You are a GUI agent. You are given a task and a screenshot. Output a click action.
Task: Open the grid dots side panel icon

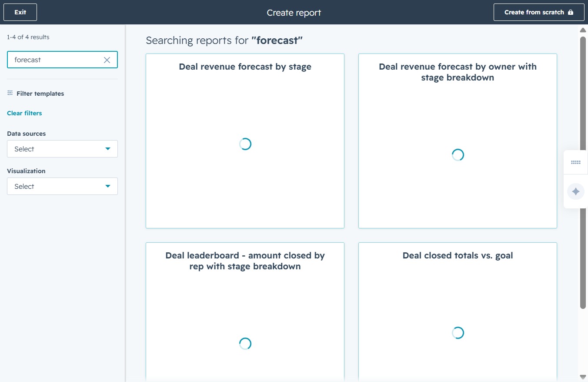[x=576, y=162]
